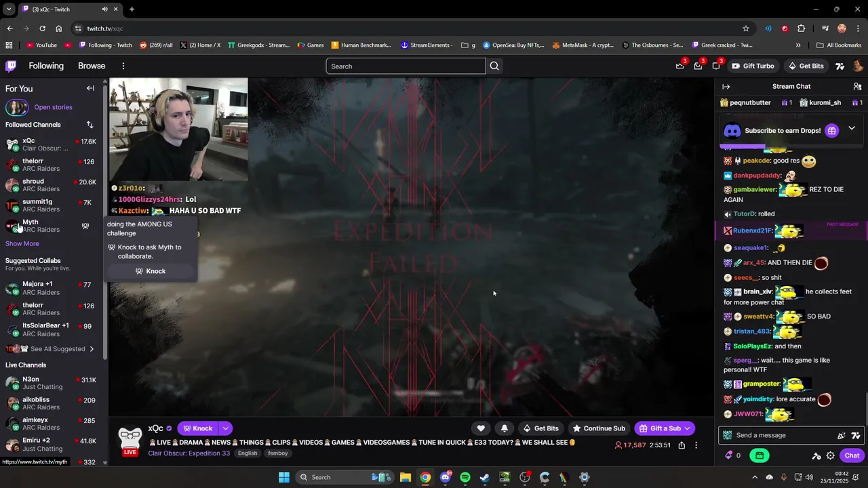Image resolution: width=868 pixels, height=488 pixels.
Task: Toggle the notification bell for xQc
Action: (505, 428)
